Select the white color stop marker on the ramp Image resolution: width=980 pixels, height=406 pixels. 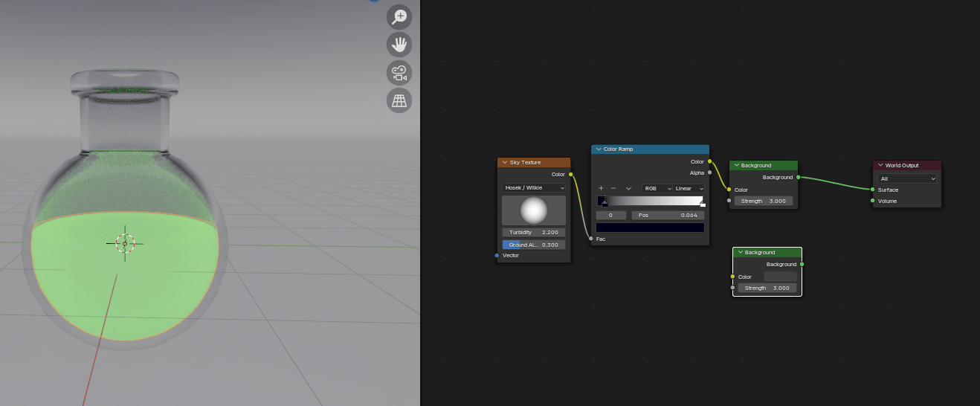coord(703,202)
